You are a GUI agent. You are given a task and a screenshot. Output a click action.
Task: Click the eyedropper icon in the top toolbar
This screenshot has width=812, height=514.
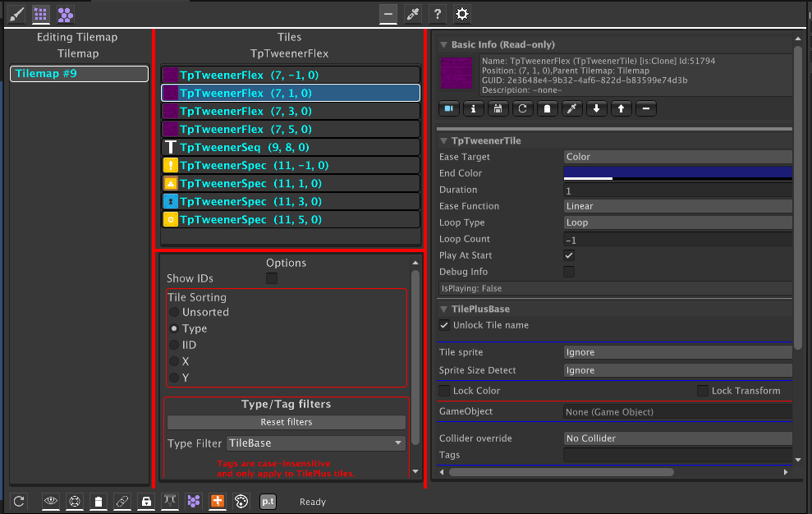point(413,14)
